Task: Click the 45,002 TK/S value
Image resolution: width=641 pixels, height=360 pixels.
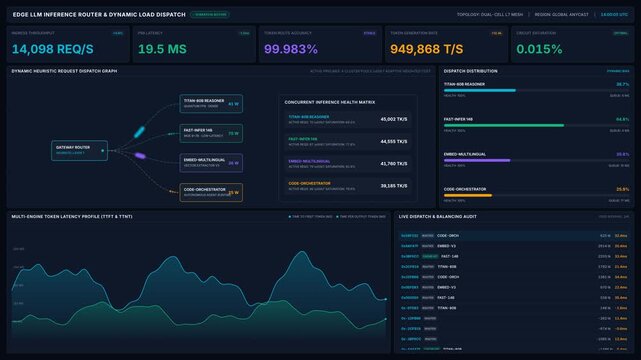Action: tap(394, 119)
